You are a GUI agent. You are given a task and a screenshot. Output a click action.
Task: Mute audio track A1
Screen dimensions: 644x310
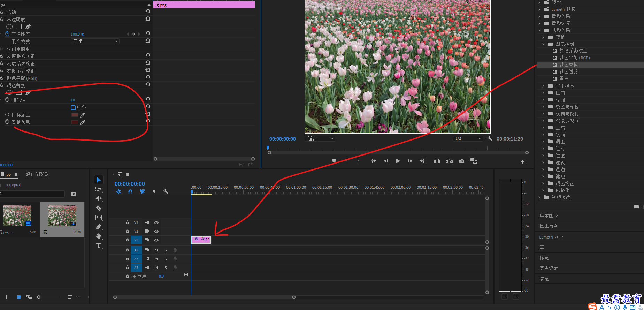[x=156, y=250]
